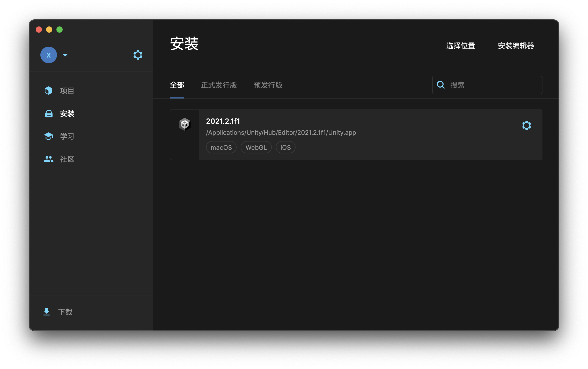Click the iOS module tag

click(x=285, y=147)
